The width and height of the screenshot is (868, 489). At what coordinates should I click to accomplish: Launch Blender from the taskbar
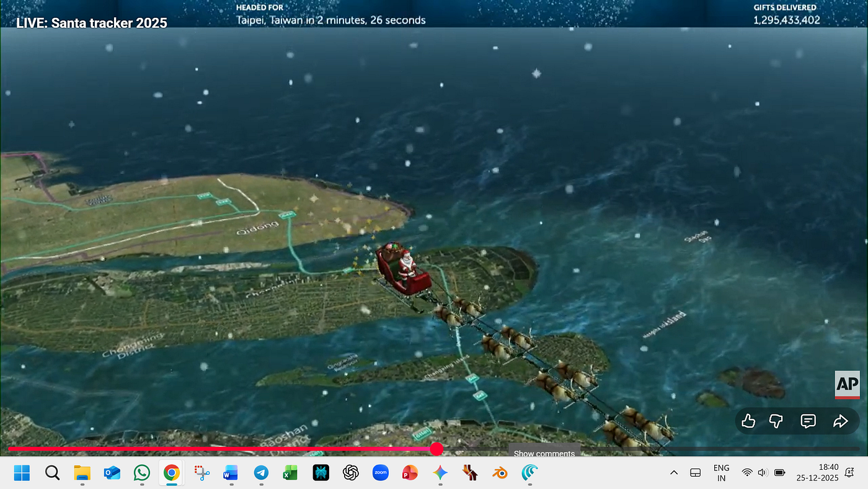tap(500, 473)
